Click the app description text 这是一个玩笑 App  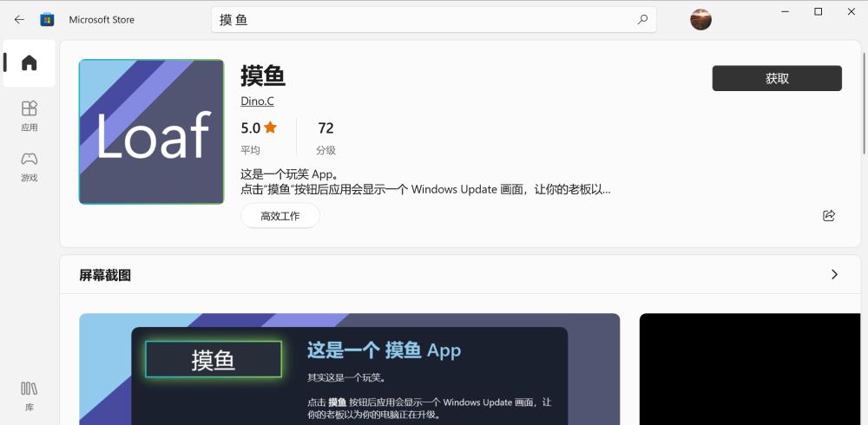(x=290, y=174)
